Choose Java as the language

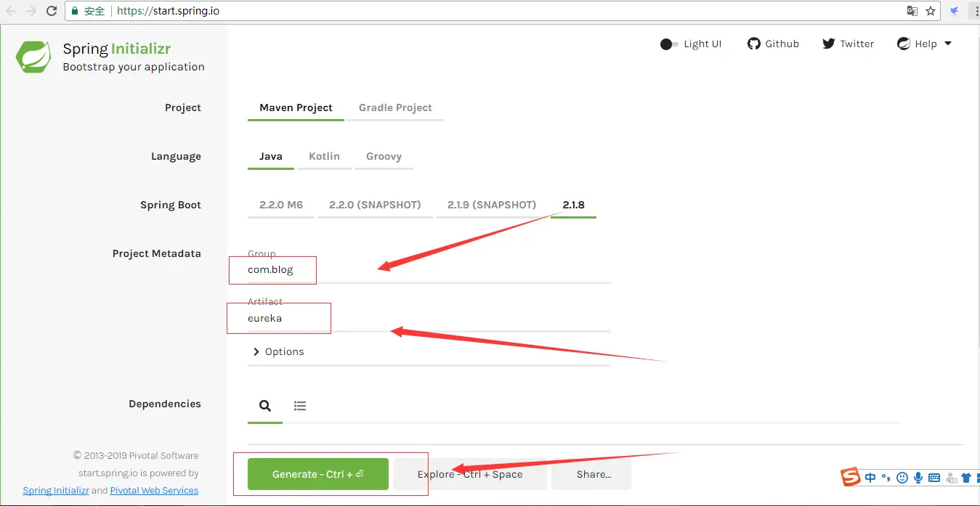[x=271, y=156]
